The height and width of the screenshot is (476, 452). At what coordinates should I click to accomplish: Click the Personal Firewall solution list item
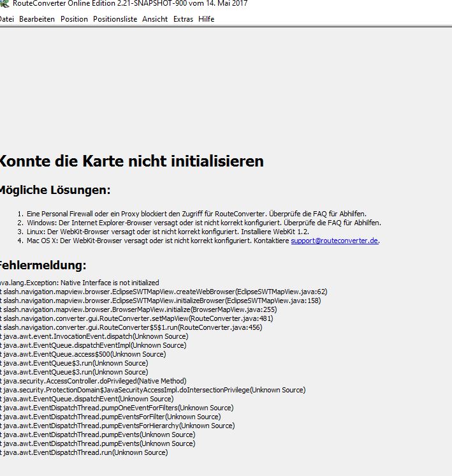pos(196,213)
